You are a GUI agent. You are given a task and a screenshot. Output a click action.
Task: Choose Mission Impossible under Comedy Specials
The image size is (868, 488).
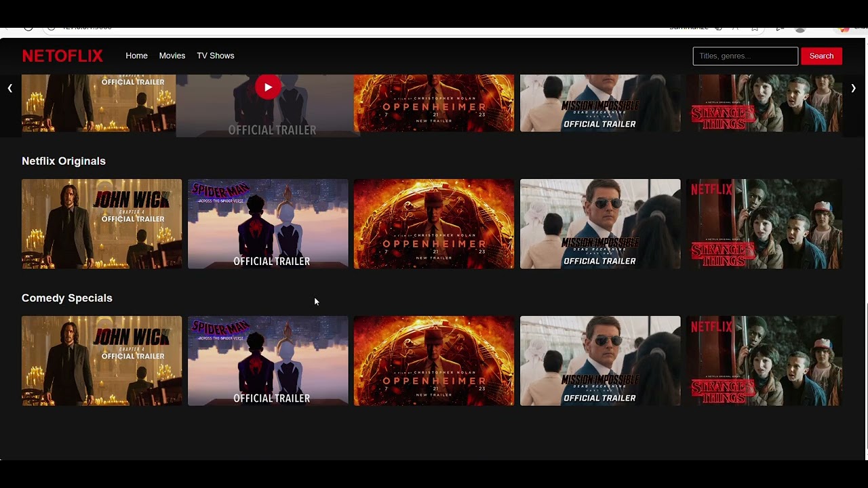pos(600,361)
